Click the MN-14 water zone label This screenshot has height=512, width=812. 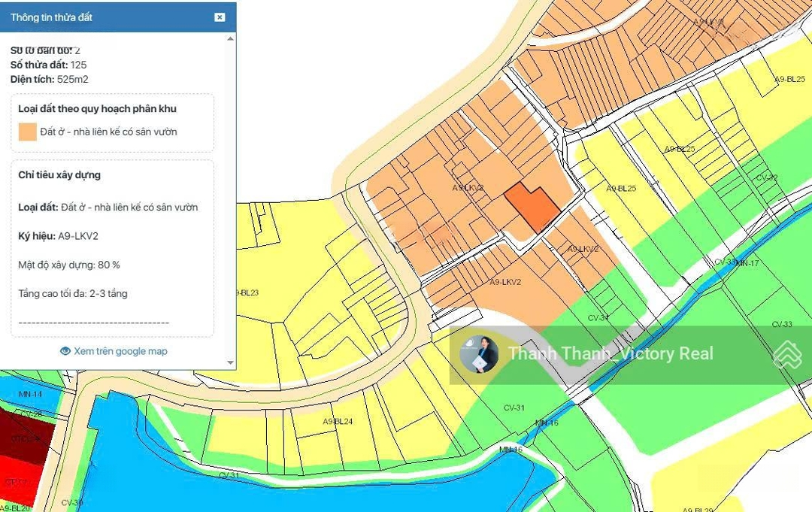[30, 394]
